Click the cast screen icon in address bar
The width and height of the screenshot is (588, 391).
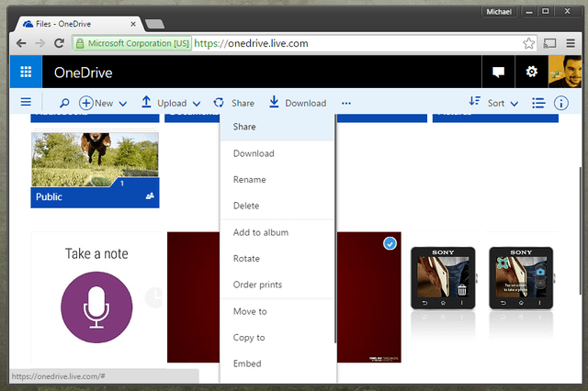tap(549, 43)
